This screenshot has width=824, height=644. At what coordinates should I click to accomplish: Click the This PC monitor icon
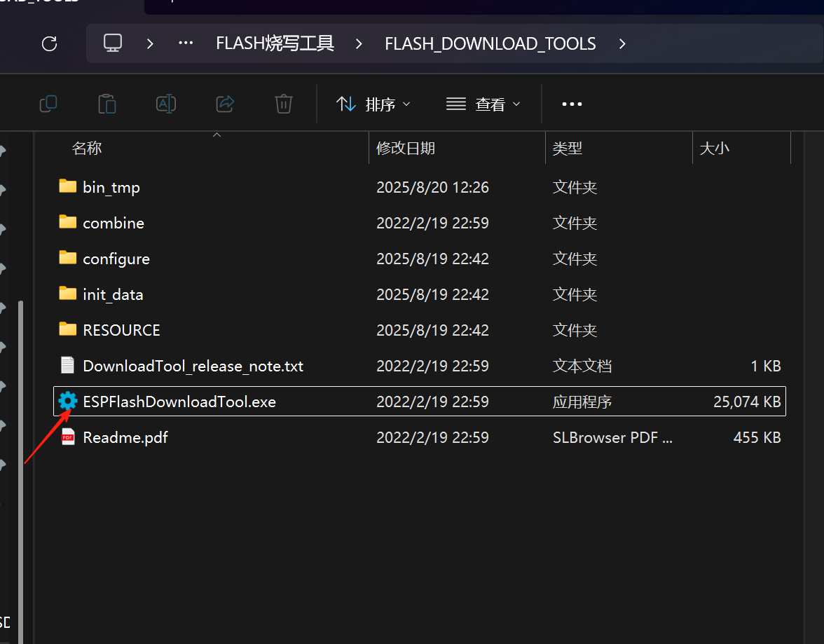112,43
